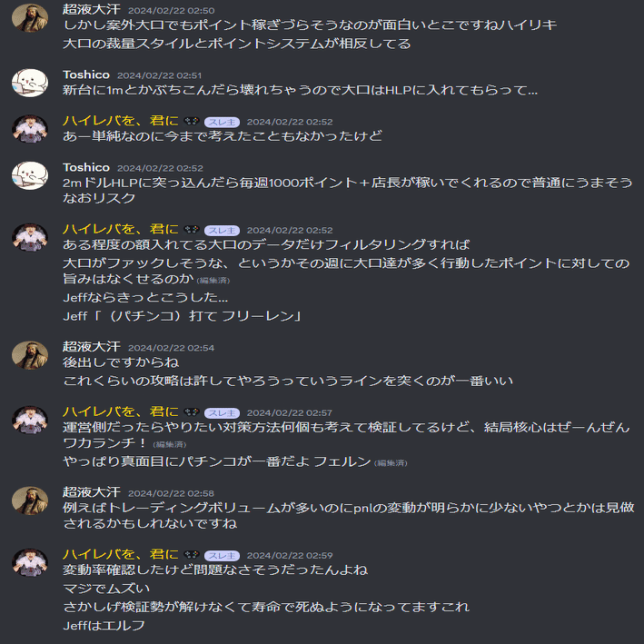This screenshot has width=644, height=644.
Task: Click the スレ主 badge on the 02:57 message
Action: click(x=222, y=412)
